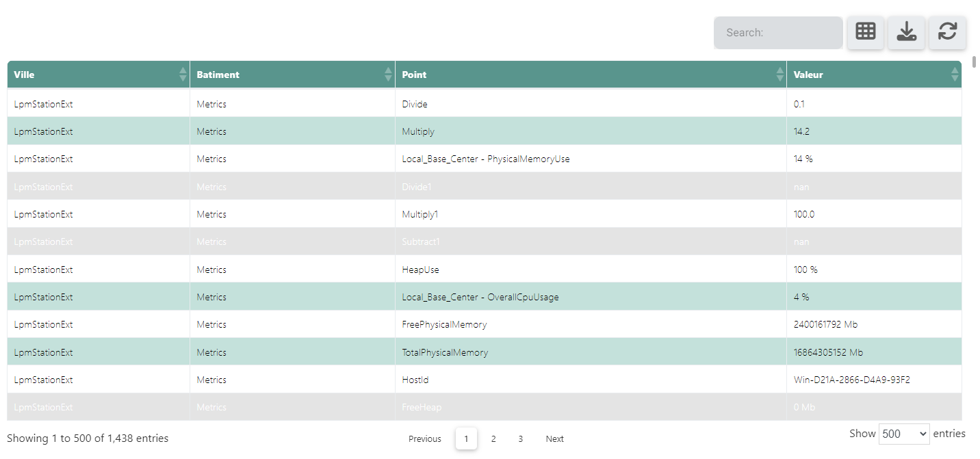Go to page 1 of the table
The width and height of the screenshot is (980, 459).
click(x=466, y=438)
